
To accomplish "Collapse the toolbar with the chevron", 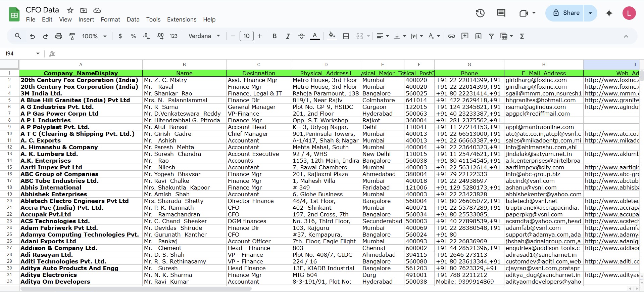I will click(626, 36).
